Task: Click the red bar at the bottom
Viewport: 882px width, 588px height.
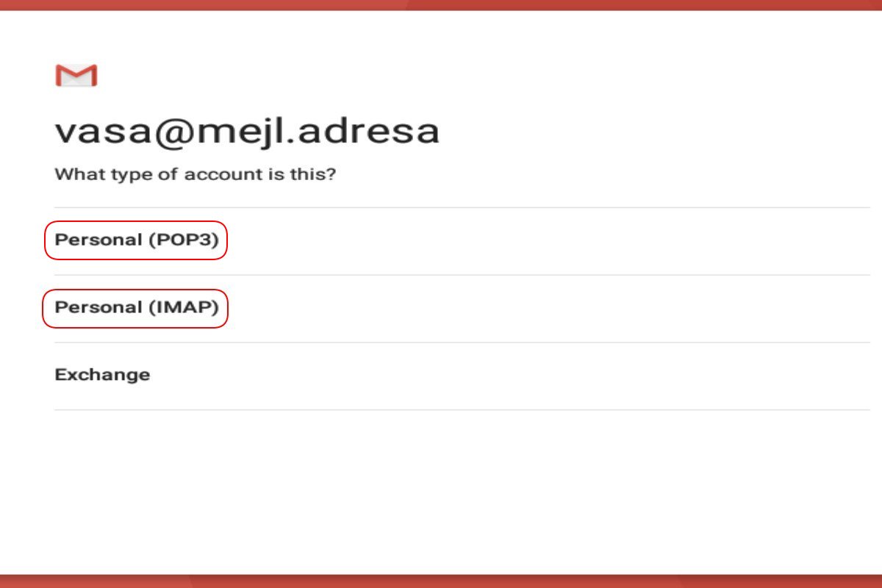Action: (441, 581)
